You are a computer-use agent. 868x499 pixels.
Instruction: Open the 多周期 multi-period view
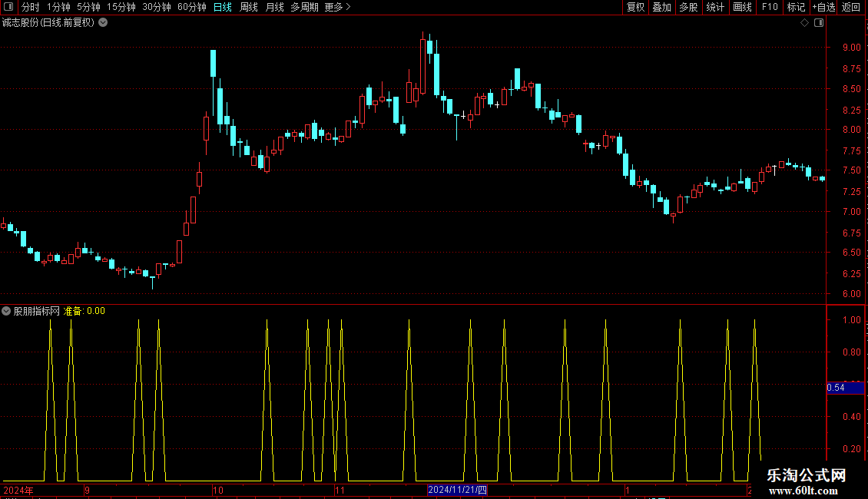coord(304,7)
